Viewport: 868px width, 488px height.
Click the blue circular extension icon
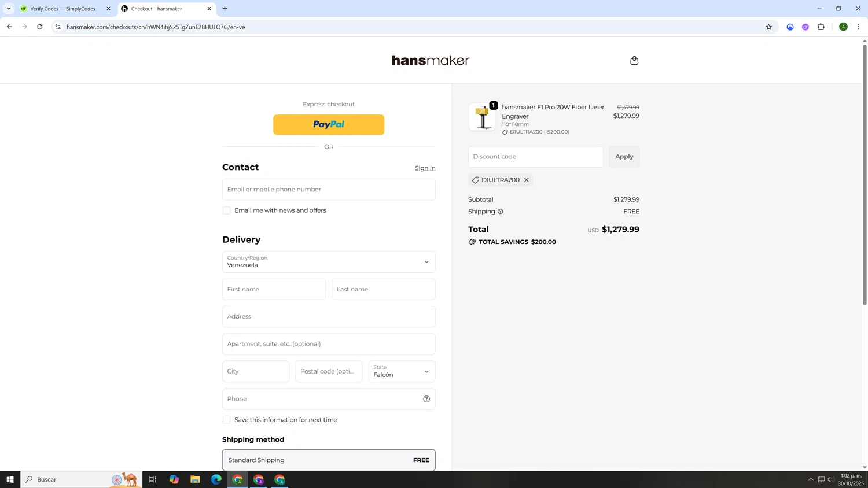point(790,27)
